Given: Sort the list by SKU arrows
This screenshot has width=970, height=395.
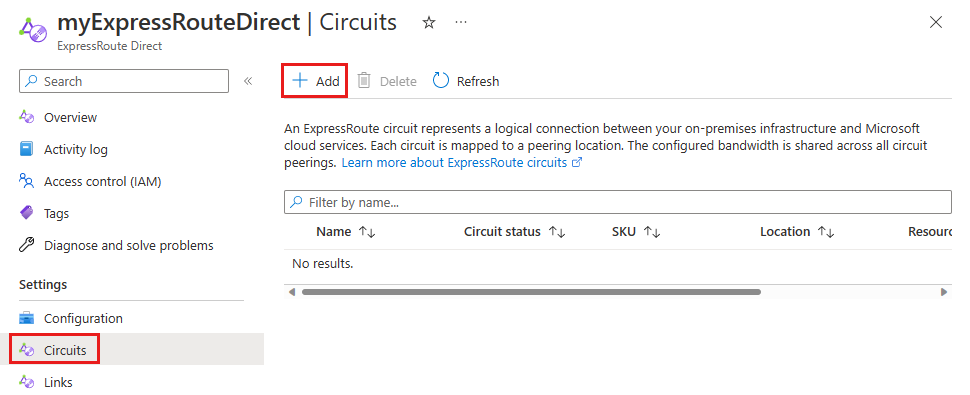Looking at the screenshot, I should click(x=652, y=232).
